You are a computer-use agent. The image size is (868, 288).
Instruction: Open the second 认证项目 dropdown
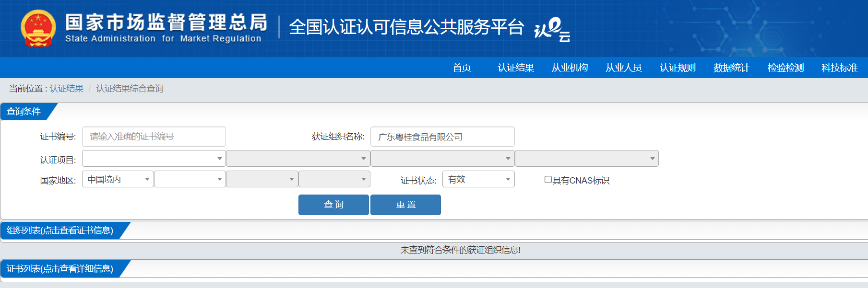click(x=298, y=159)
